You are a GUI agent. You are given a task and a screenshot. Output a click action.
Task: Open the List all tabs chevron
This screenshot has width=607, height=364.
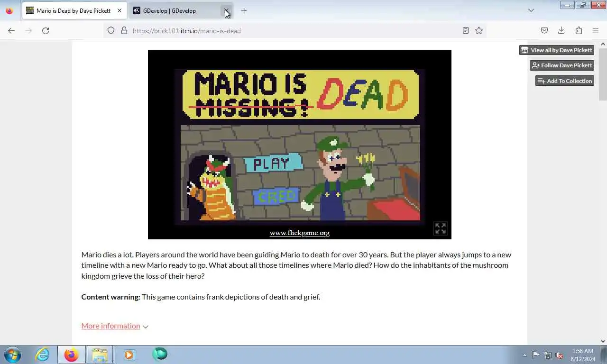tap(531, 10)
